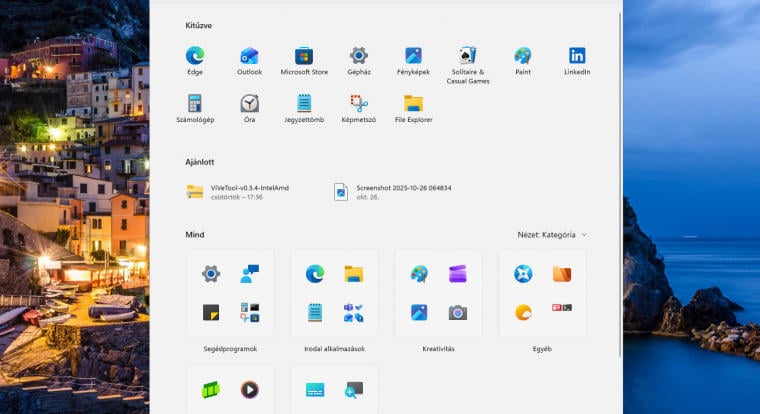Launch the Magnifier icon with plus lens
Viewport: 760px width, 414px height.
click(x=354, y=390)
